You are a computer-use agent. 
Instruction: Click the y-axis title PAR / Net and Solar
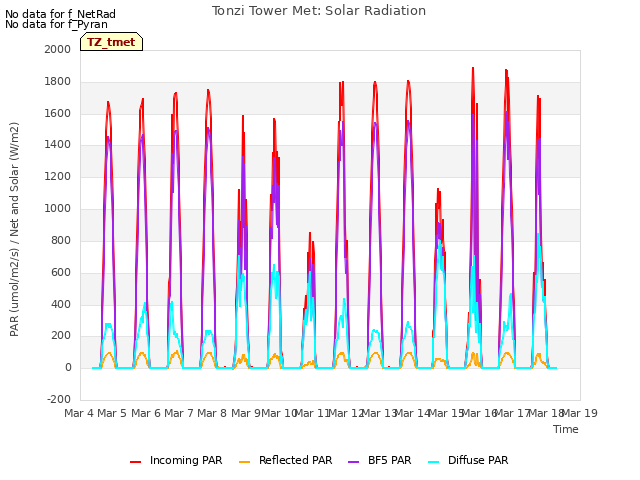[x=14, y=229]
